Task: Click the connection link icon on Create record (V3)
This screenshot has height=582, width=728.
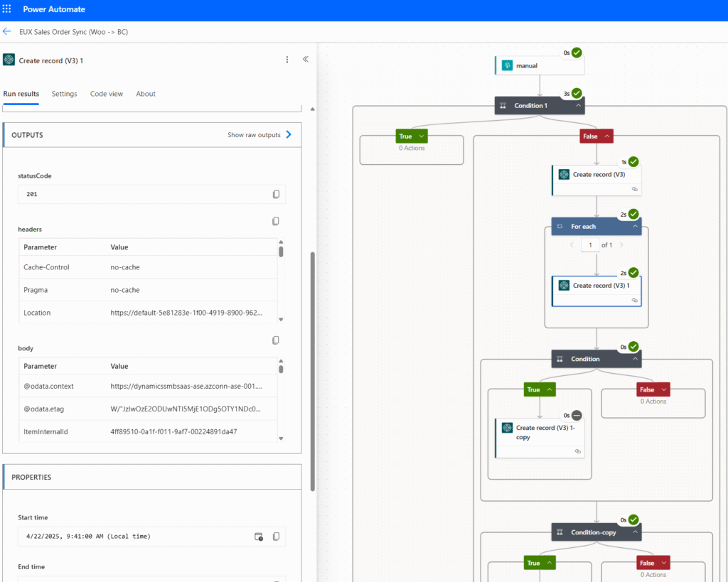Action: click(x=634, y=189)
